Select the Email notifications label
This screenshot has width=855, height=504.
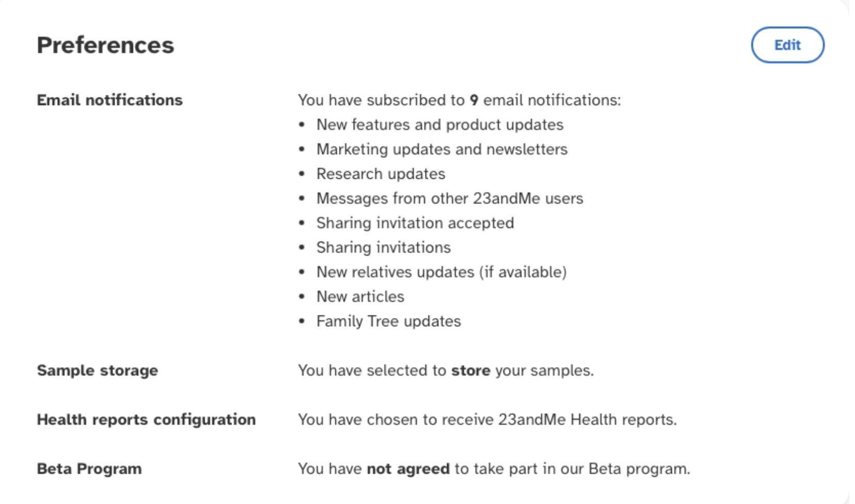click(109, 100)
